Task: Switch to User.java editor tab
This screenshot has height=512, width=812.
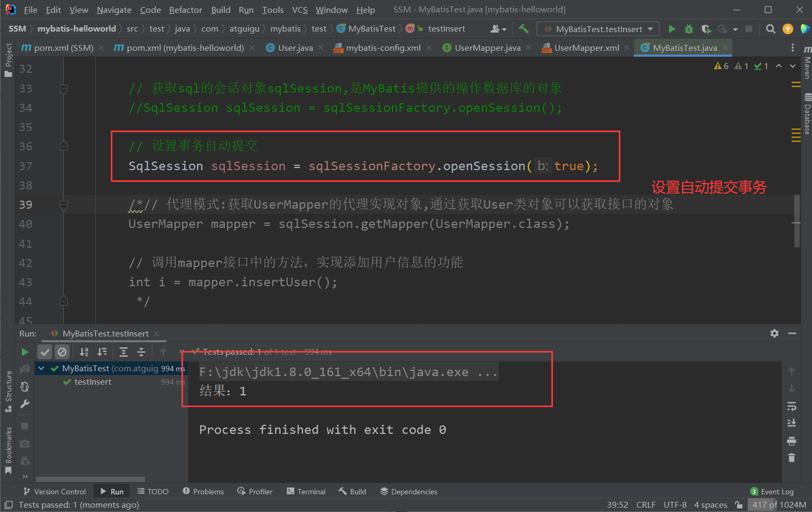Action: click(x=295, y=48)
